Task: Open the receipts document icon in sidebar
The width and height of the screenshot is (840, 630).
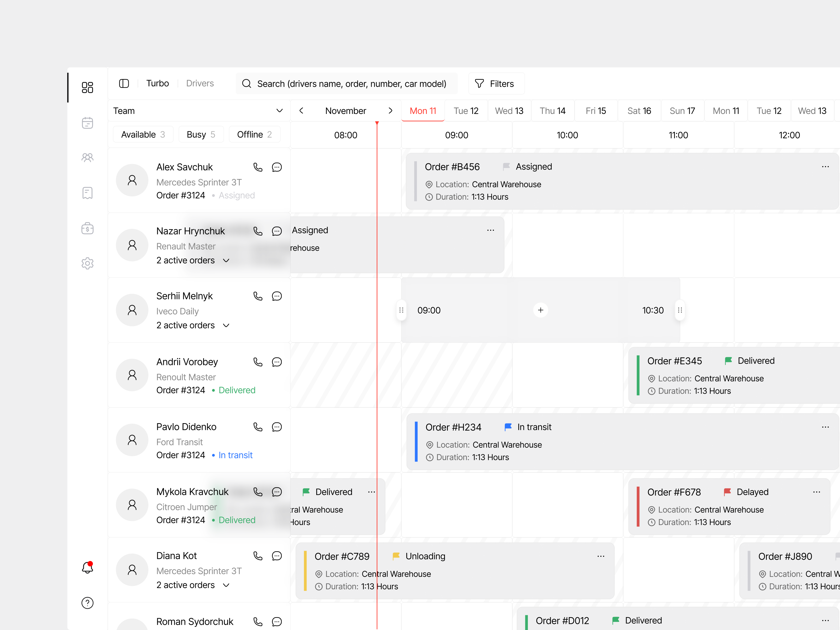Action: pyautogui.click(x=87, y=193)
